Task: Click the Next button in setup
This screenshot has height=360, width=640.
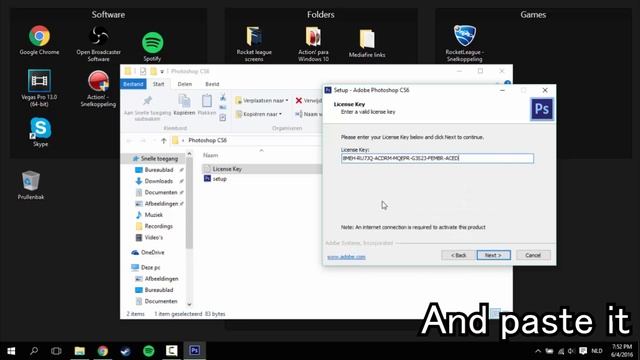Action: coord(493,255)
